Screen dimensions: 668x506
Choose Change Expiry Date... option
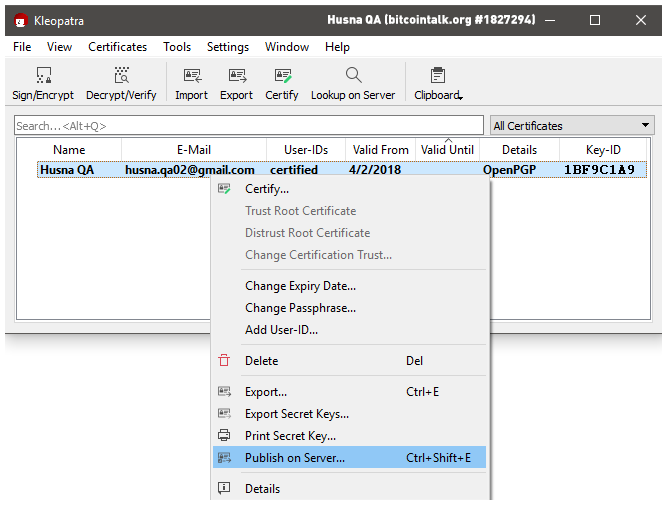click(x=349, y=286)
